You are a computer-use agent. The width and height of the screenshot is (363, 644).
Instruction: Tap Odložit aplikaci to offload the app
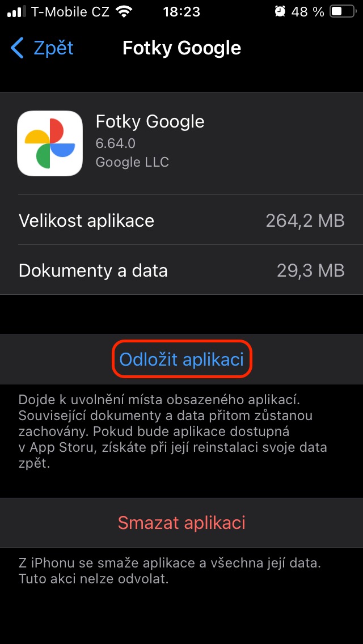pyautogui.click(x=181, y=359)
